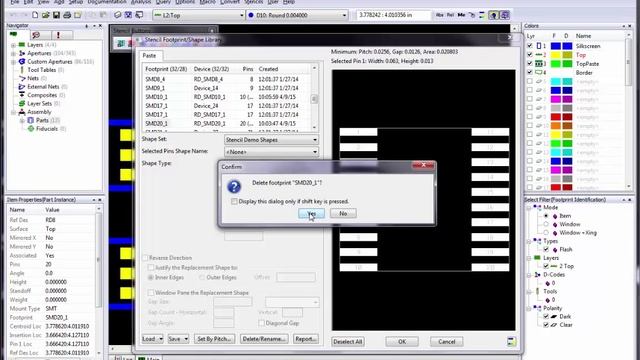The width and height of the screenshot is (640, 360).
Task: Click the Polarity icon in Select Filter
Action: tap(537, 308)
